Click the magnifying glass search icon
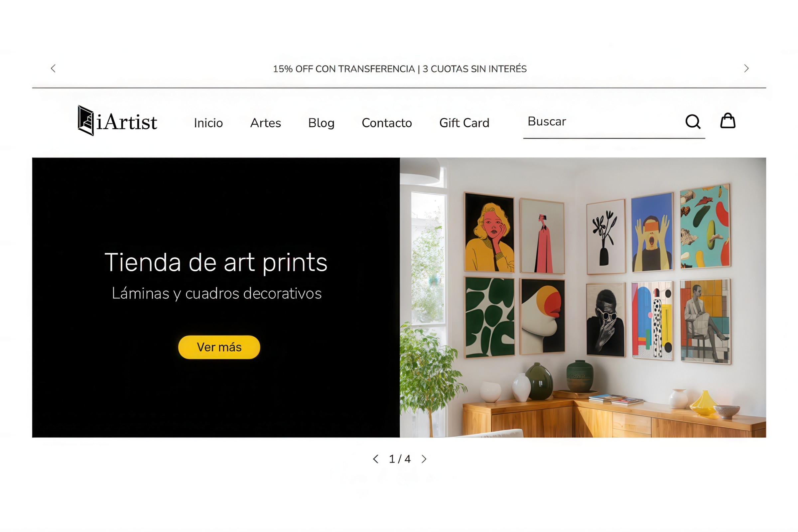Image resolution: width=798 pixels, height=532 pixels. coord(693,121)
